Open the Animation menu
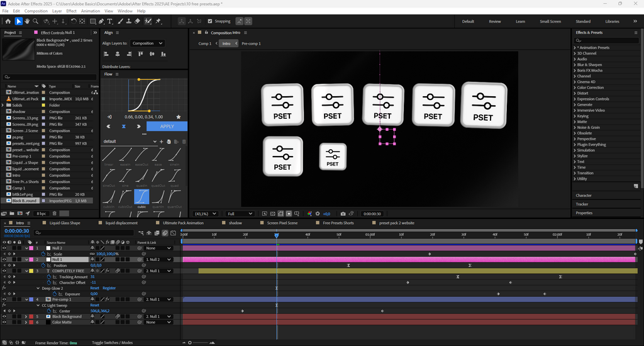Viewport: 644px width, 346px height. (91, 11)
